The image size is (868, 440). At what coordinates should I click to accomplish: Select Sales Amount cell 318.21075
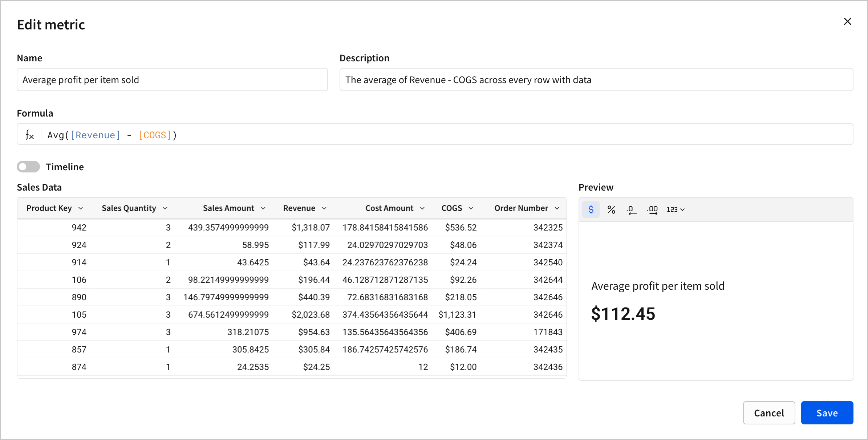[248, 332]
